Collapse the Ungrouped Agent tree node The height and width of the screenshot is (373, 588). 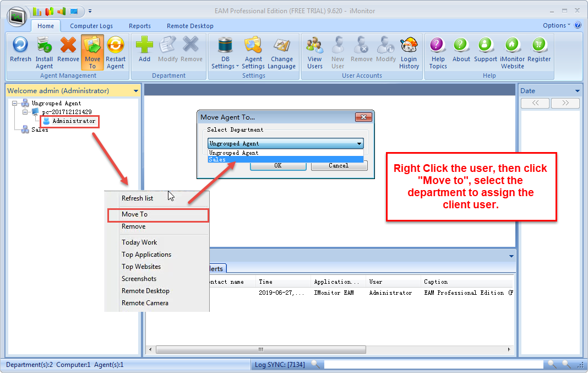click(15, 103)
